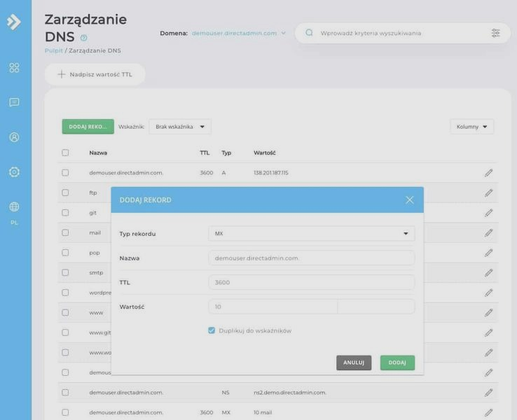
Task: Focus the Nazwa input field
Action: 312,258
